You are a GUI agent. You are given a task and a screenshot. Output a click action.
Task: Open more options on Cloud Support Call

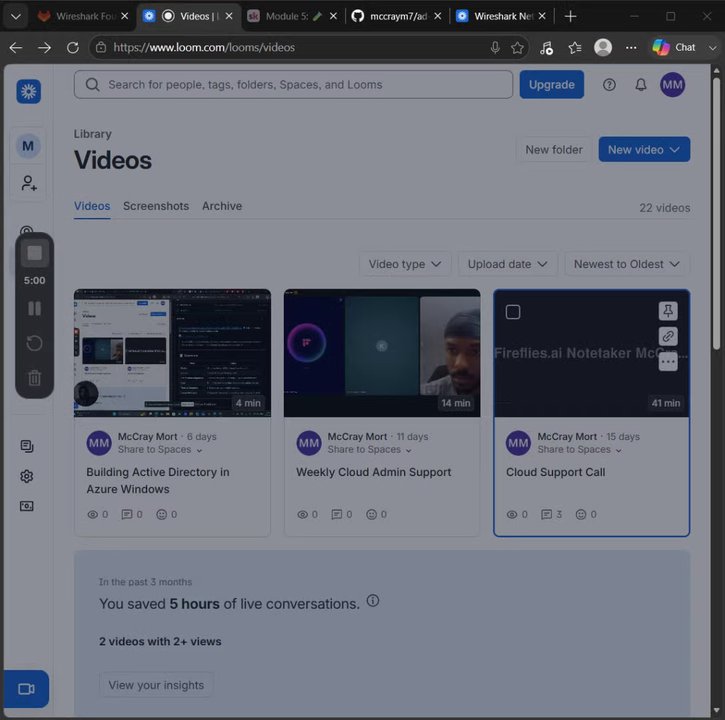(668, 362)
